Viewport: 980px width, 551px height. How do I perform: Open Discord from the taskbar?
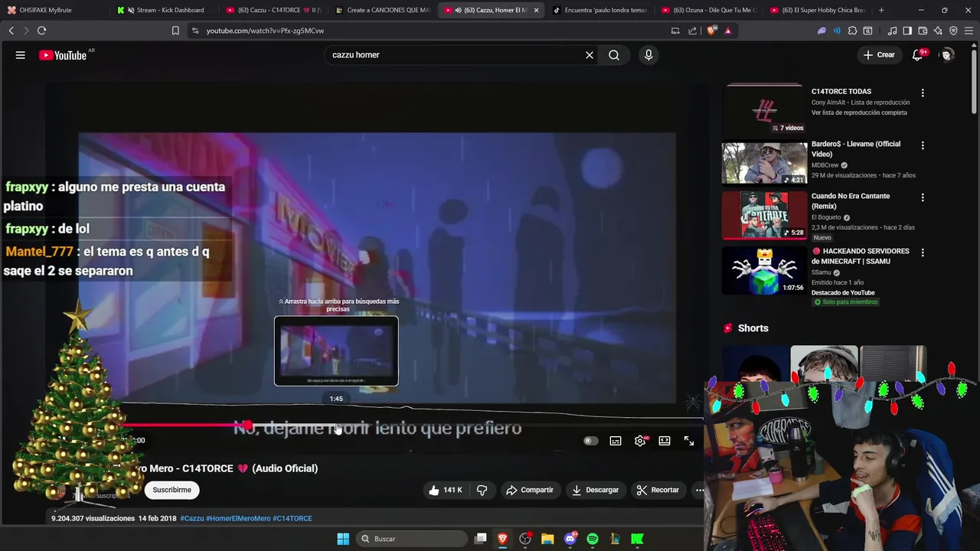pyautogui.click(x=570, y=539)
